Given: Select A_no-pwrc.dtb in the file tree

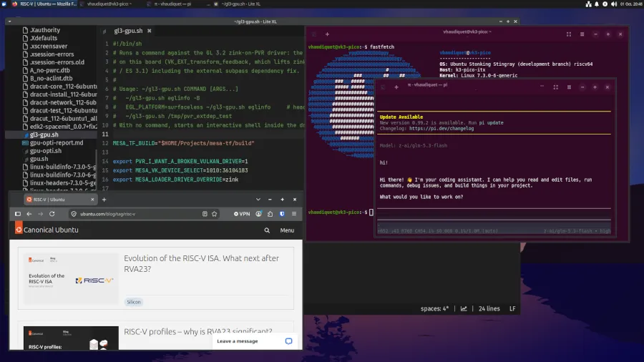Looking at the screenshot, I should point(49,70).
